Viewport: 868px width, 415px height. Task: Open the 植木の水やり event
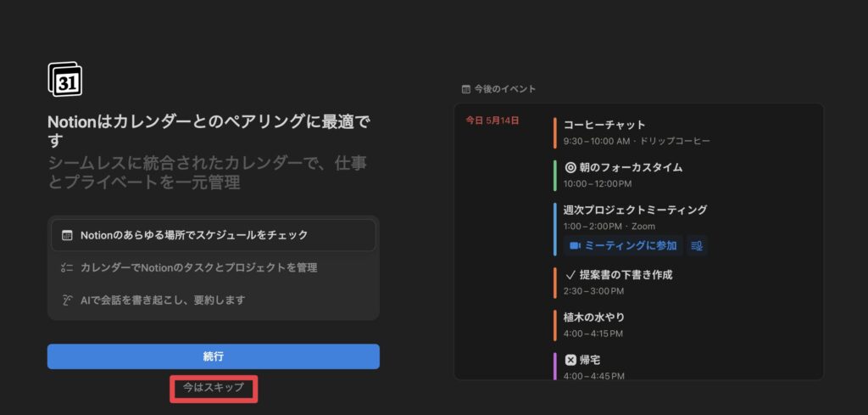click(x=594, y=317)
